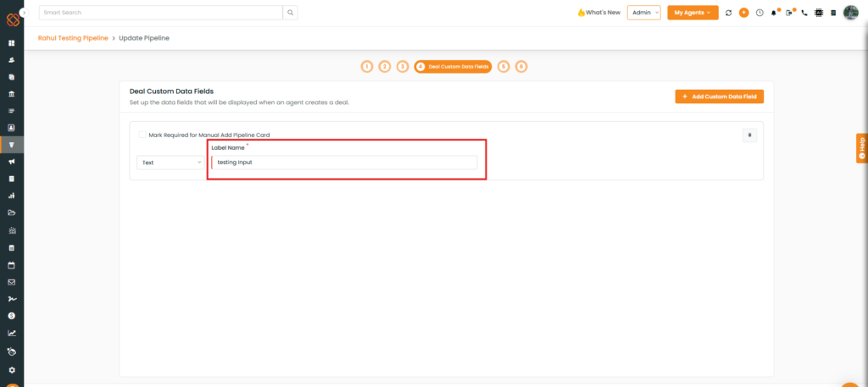This screenshot has height=387, width=868.
Task: Open the Text field type dropdown
Action: (170, 162)
